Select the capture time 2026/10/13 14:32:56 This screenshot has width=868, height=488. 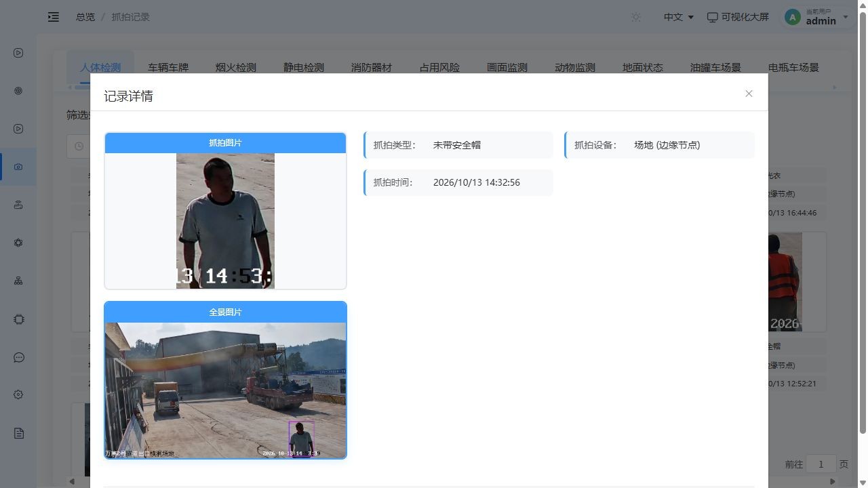(x=477, y=182)
